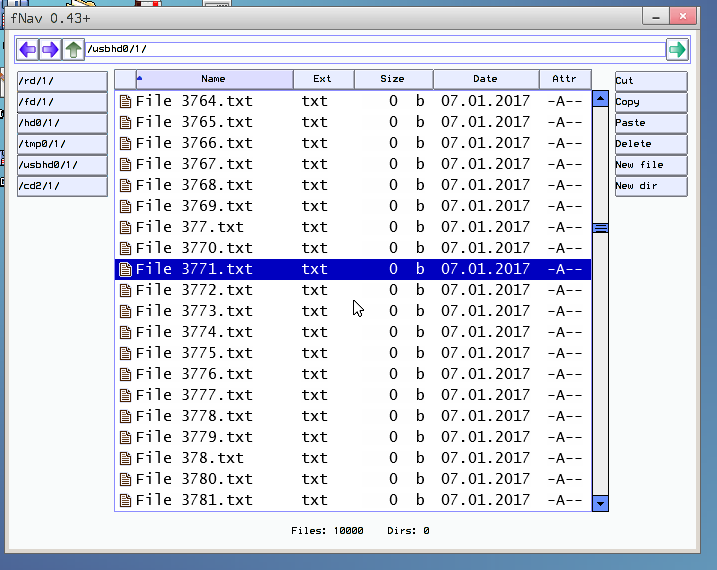Create a new file with New file button
This screenshot has width=717, height=570.
pos(650,165)
